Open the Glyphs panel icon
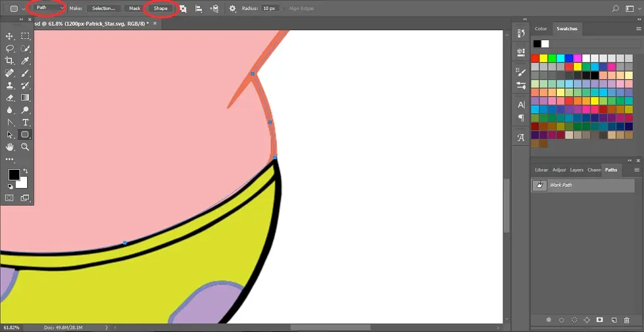644x332 pixels. (521, 138)
